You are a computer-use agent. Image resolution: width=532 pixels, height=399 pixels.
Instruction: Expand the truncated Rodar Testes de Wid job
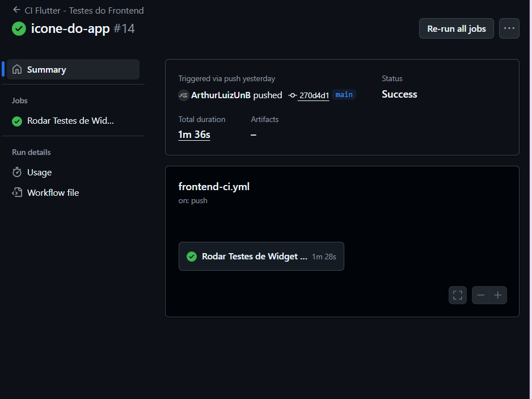pos(69,120)
